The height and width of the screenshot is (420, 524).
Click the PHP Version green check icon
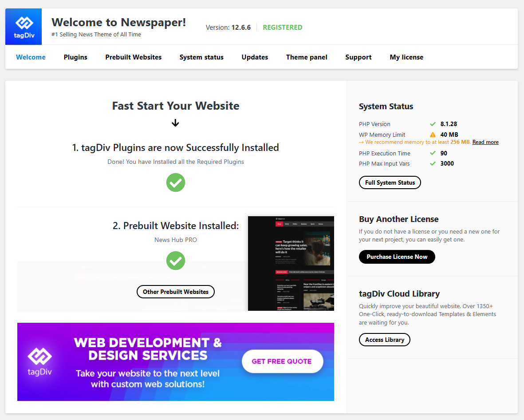click(x=433, y=124)
